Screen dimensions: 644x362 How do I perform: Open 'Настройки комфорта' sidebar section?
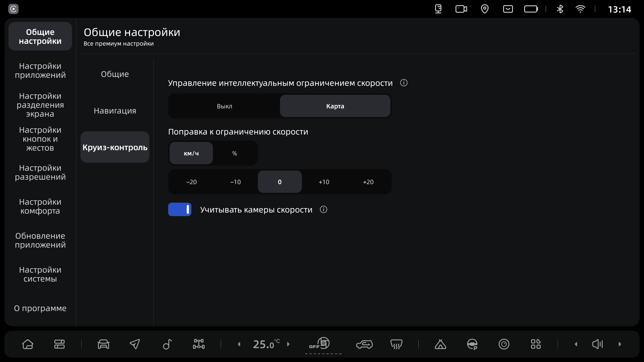40,206
